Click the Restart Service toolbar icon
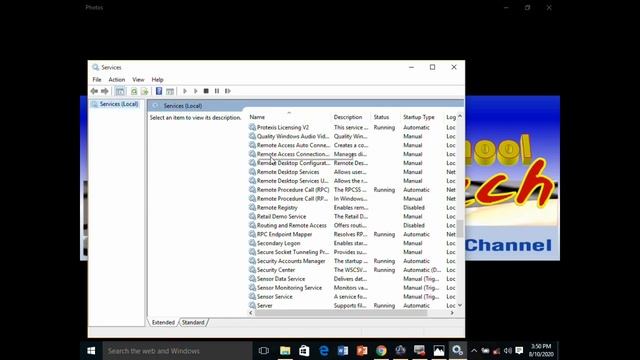The image size is (640, 360). point(228,91)
